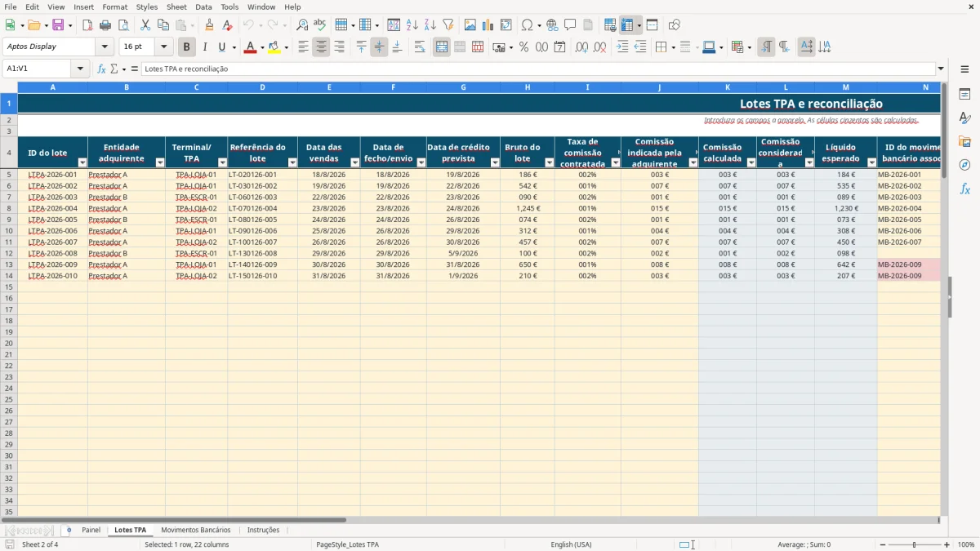Viewport: 980px width, 551px height.
Task: Toggle Align Left
Action: pyautogui.click(x=303, y=47)
